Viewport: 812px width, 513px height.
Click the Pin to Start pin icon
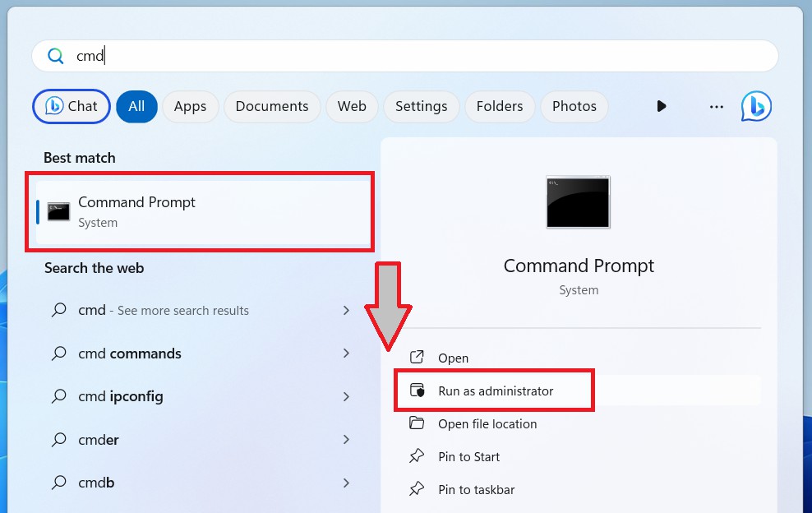(417, 456)
